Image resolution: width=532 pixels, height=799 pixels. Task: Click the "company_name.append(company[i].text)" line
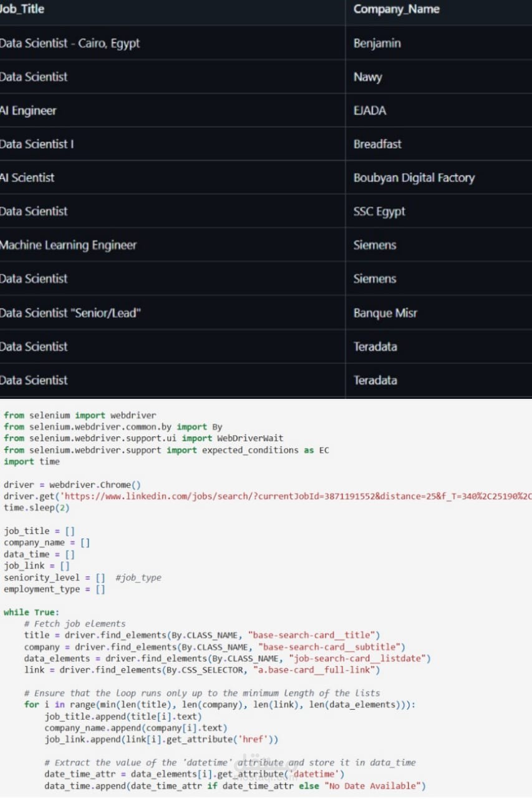pyautogui.click(x=135, y=728)
